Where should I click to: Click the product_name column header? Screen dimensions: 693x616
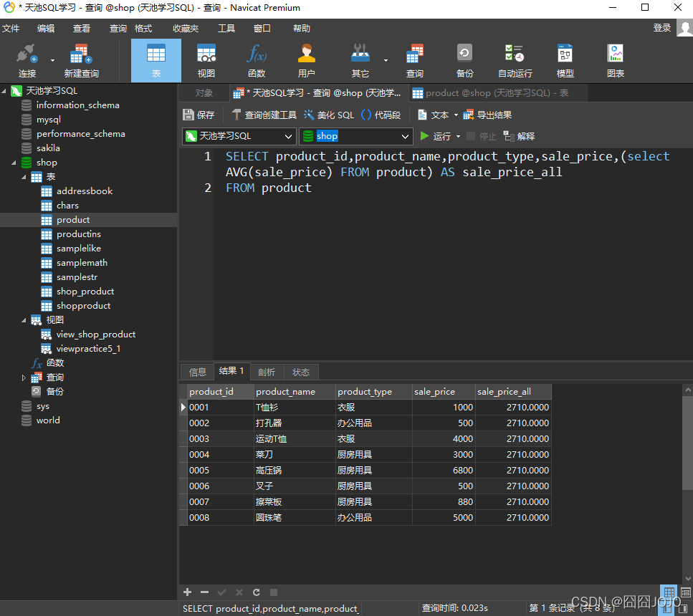295,392
